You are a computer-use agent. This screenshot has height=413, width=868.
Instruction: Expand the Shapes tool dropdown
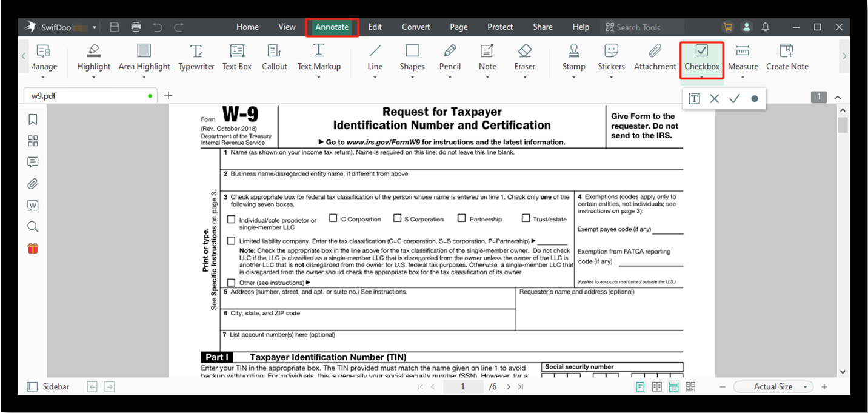point(412,77)
